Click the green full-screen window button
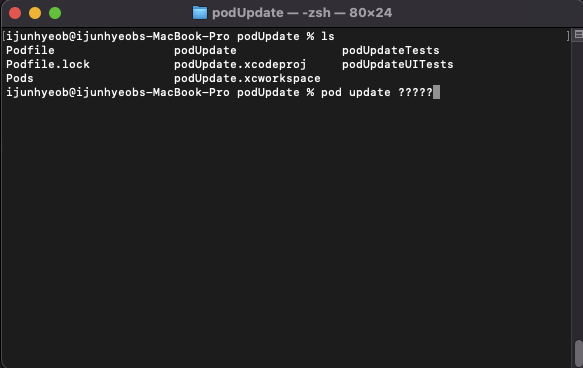Screen dimensions: 583x368 (x=55, y=13)
